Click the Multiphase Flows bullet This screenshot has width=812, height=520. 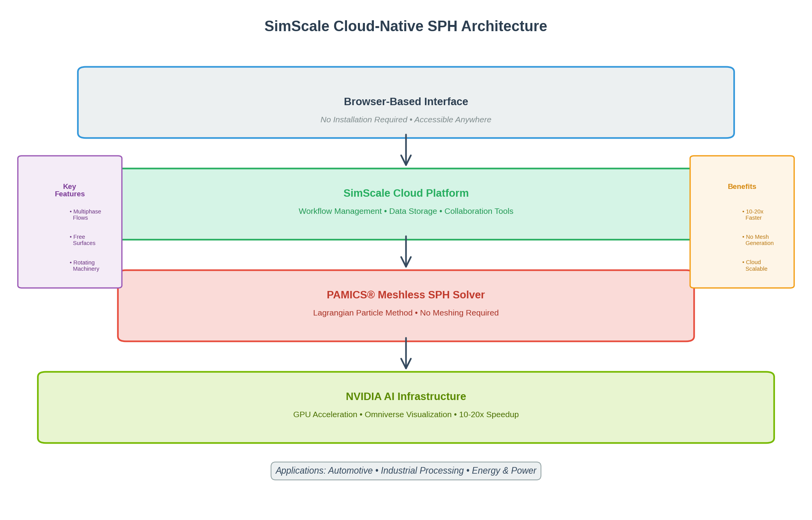(x=85, y=215)
